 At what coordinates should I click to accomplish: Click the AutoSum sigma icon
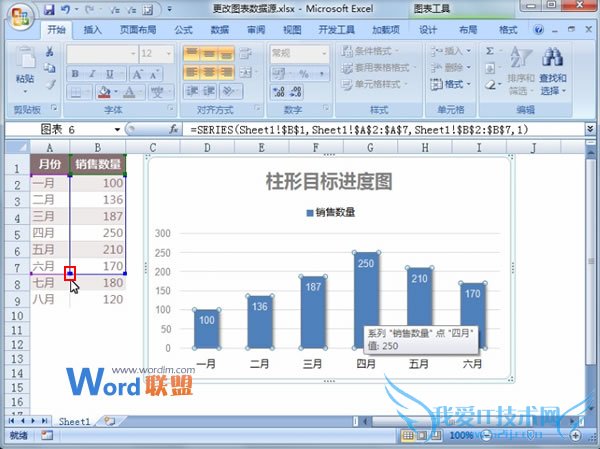click(489, 51)
